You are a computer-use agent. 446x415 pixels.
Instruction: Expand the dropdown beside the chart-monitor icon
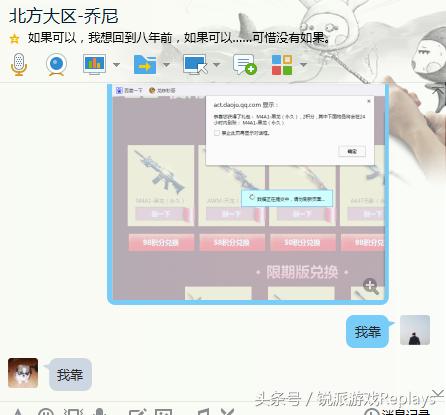click(116, 64)
